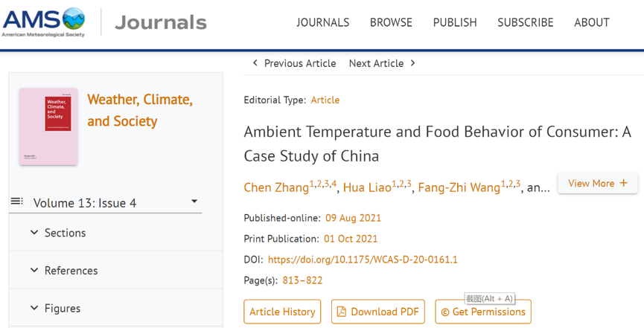This screenshot has width=644, height=328.
Task: Click the right arrow for Next Article
Action: tap(413, 63)
